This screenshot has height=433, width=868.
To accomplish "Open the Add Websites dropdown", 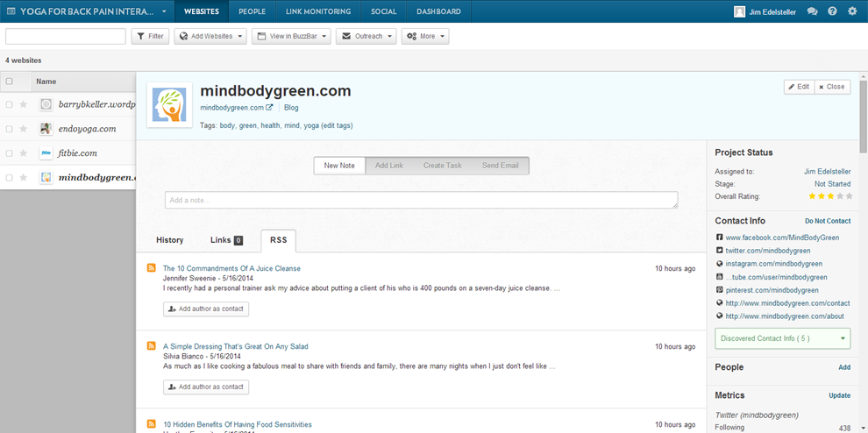I will pyautogui.click(x=210, y=36).
